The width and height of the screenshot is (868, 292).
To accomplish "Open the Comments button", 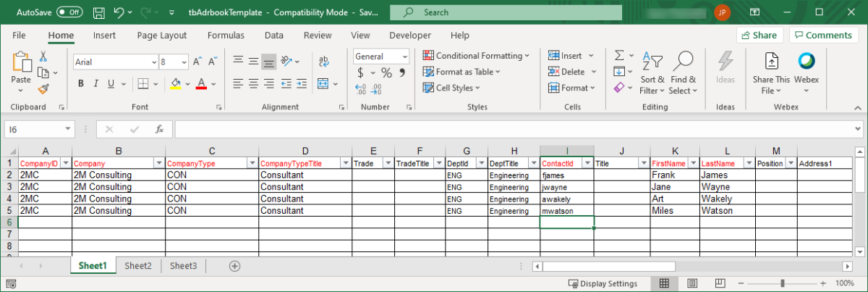I will coord(822,35).
